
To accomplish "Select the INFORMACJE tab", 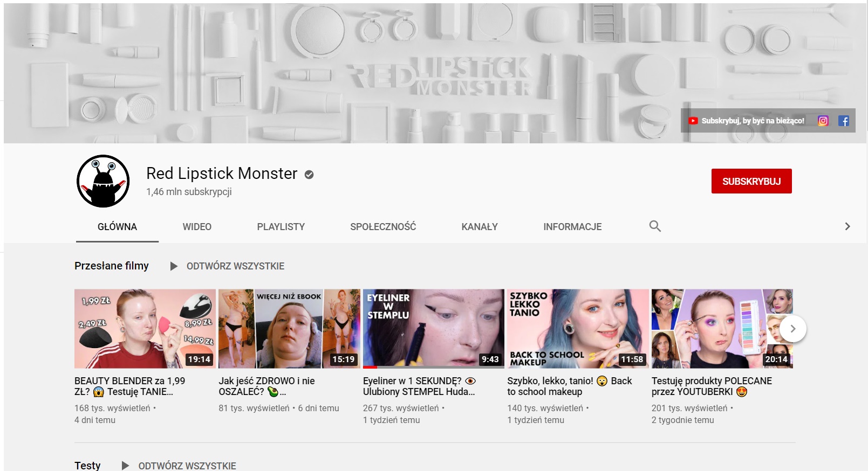I will (x=572, y=227).
